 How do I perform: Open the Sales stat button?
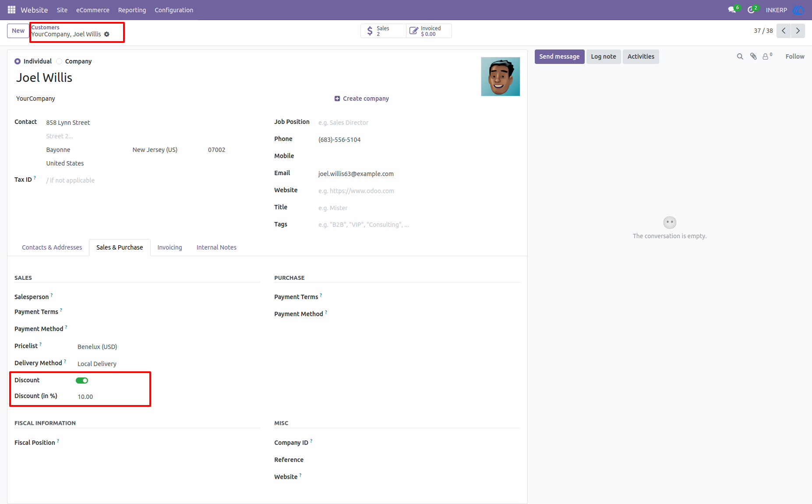point(383,31)
